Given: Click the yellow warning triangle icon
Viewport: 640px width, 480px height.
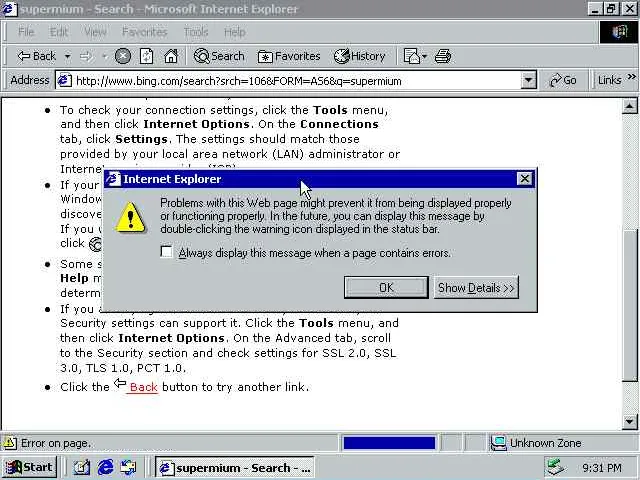Looking at the screenshot, I should 130,218.
